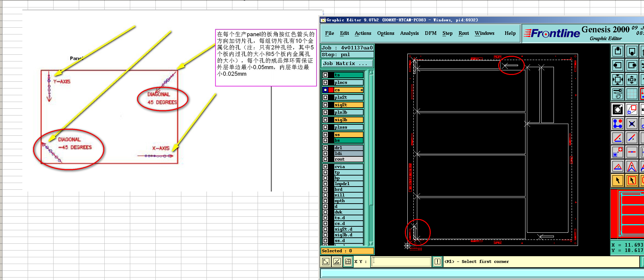Click the horizontal red-blue segment icon

tap(632, 152)
